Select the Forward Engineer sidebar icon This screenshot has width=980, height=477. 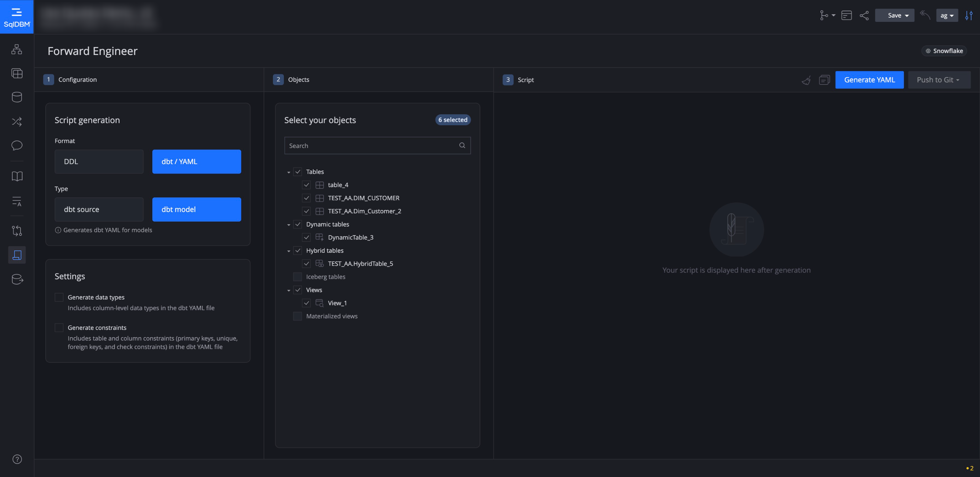click(x=17, y=255)
